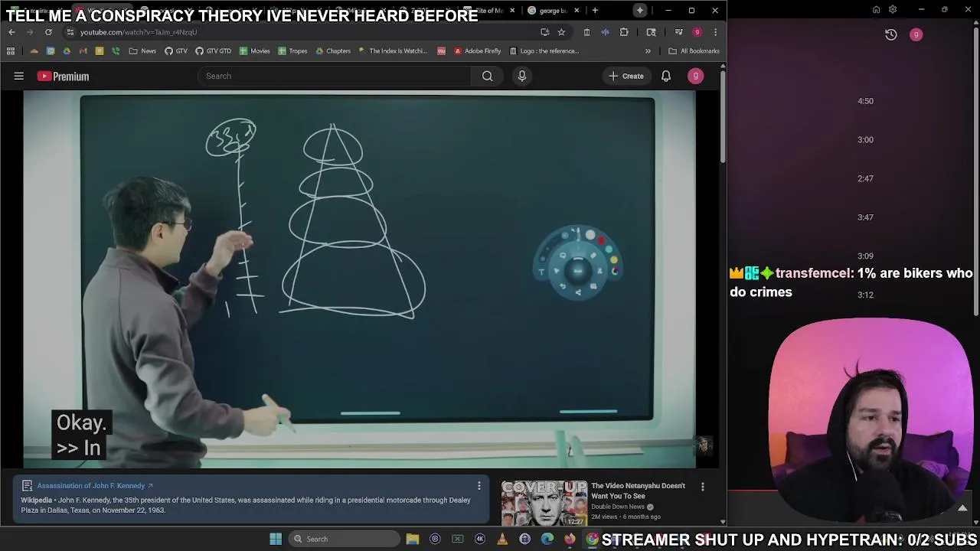The width and height of the screenshot is (980, 551).
Task: Select the 3:00 entry in the list
Action: 865,140
